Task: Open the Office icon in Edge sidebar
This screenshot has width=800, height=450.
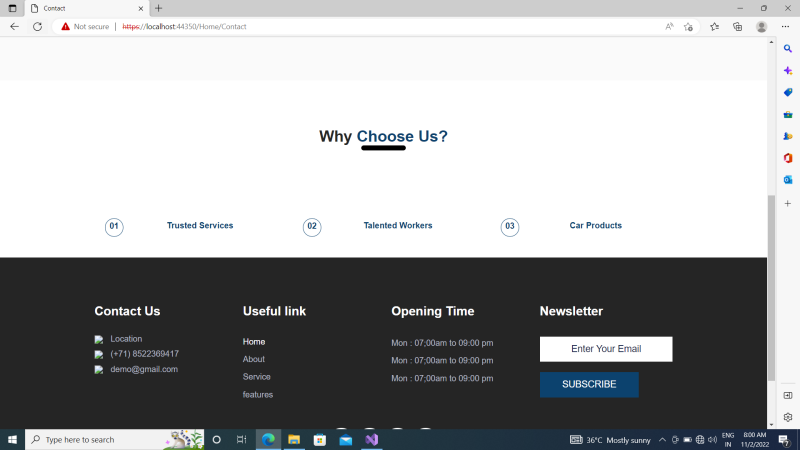Action: [x=788, y=158]
